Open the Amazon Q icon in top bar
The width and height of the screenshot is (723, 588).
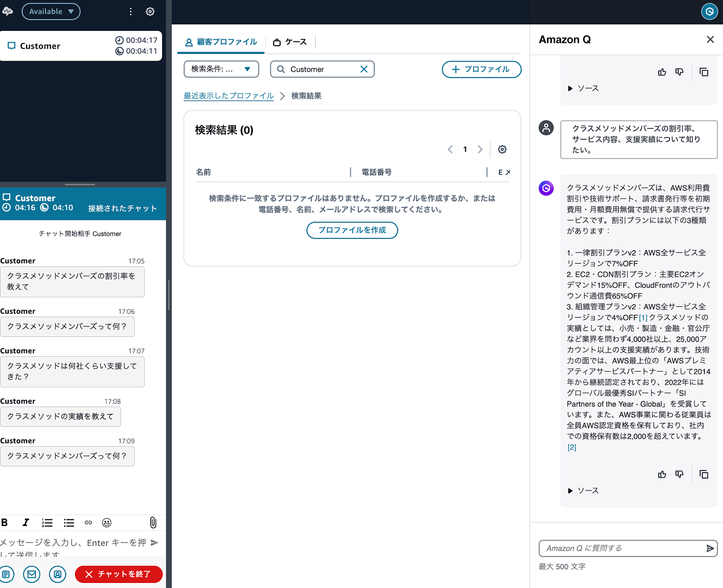(709, 12)
